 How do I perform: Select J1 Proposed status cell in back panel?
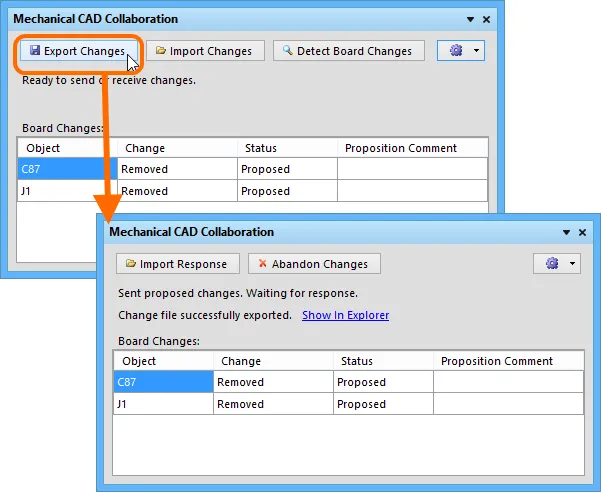click(287, 191)
